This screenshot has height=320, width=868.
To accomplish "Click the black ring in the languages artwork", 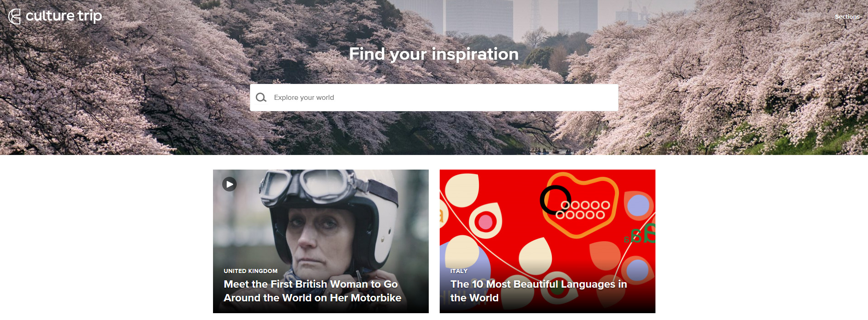I will pos(555,200).
